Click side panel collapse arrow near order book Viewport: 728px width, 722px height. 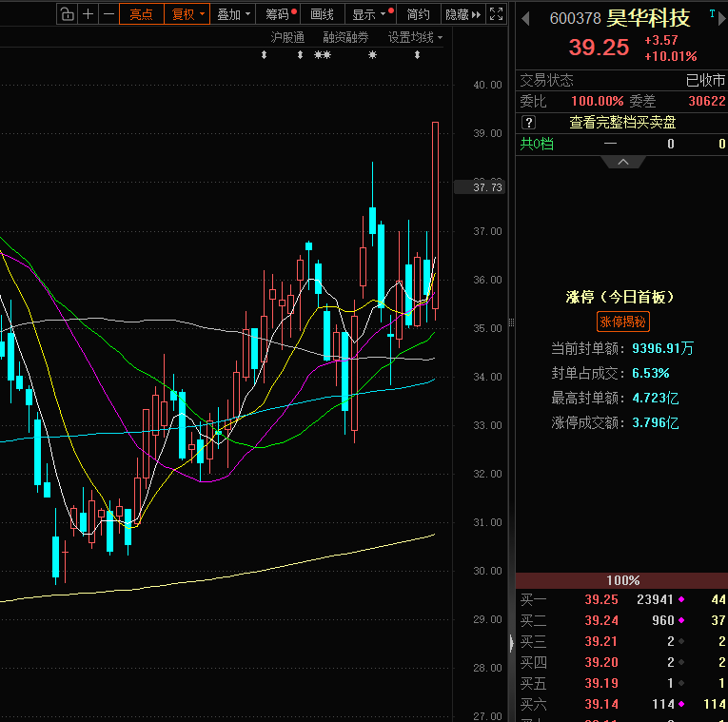(512, 643)
